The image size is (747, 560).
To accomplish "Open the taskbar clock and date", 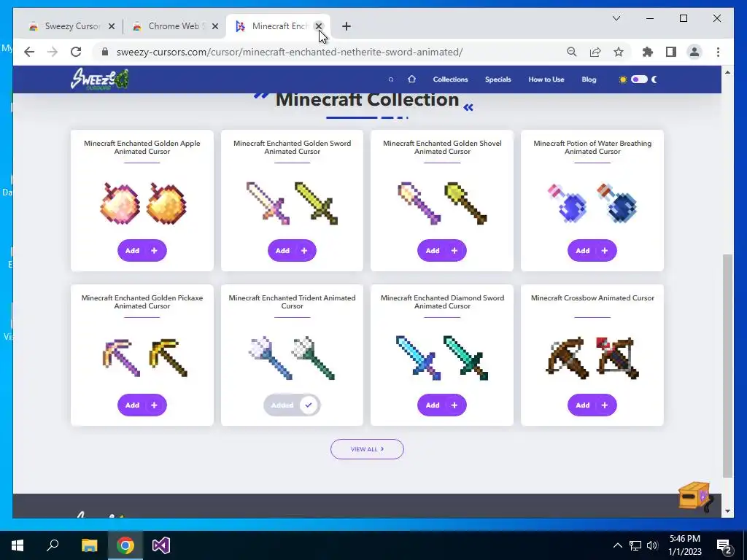I will (685, 545).
